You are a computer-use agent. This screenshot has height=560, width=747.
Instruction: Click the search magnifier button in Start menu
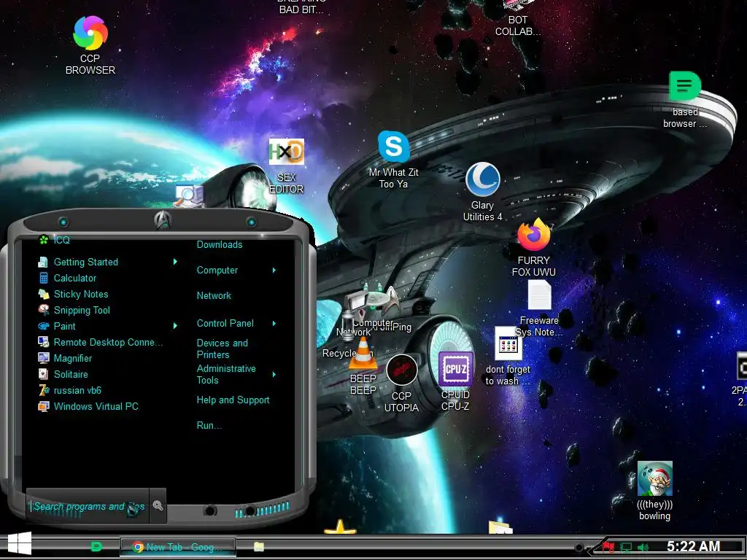158,506
